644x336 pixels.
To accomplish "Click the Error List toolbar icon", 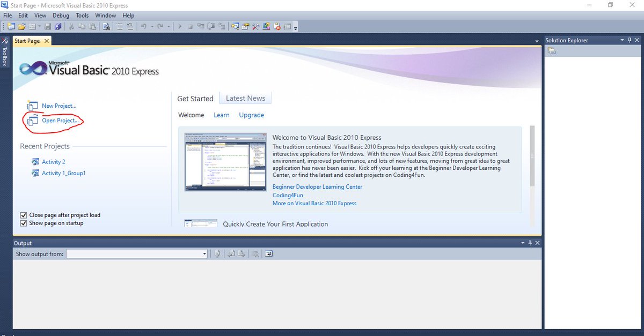I will tap(277, 26).
